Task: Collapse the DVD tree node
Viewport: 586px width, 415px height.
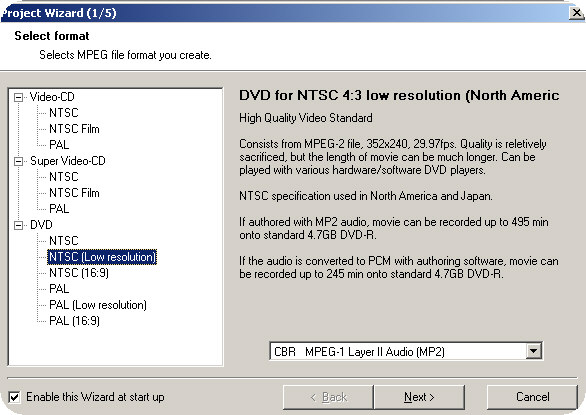Action: [18, 225]
